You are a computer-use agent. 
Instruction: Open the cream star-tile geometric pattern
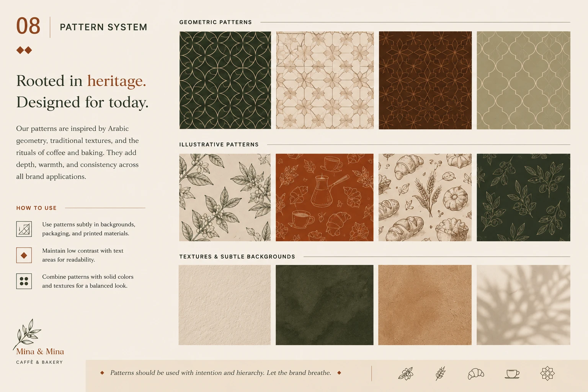click(x=325, y=80)
